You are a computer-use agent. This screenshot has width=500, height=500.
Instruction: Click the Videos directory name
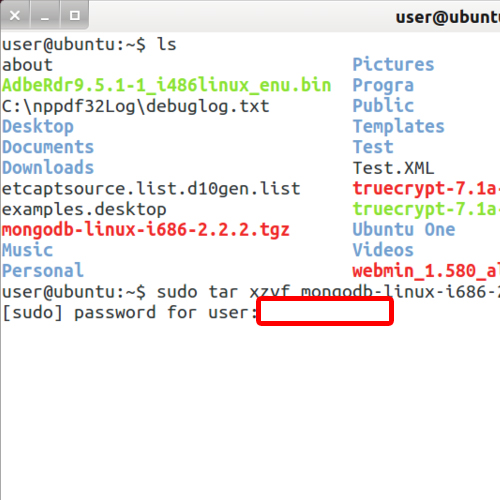pos(383,250)
